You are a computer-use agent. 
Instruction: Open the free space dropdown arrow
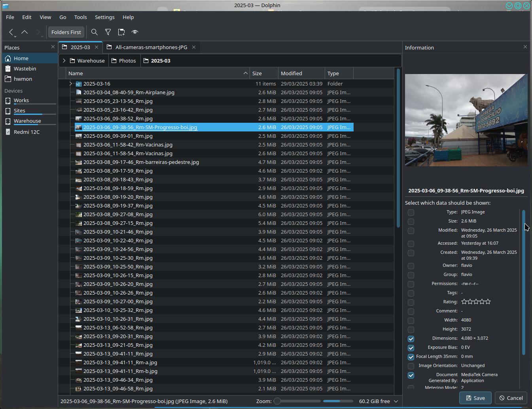click(396, 401)
